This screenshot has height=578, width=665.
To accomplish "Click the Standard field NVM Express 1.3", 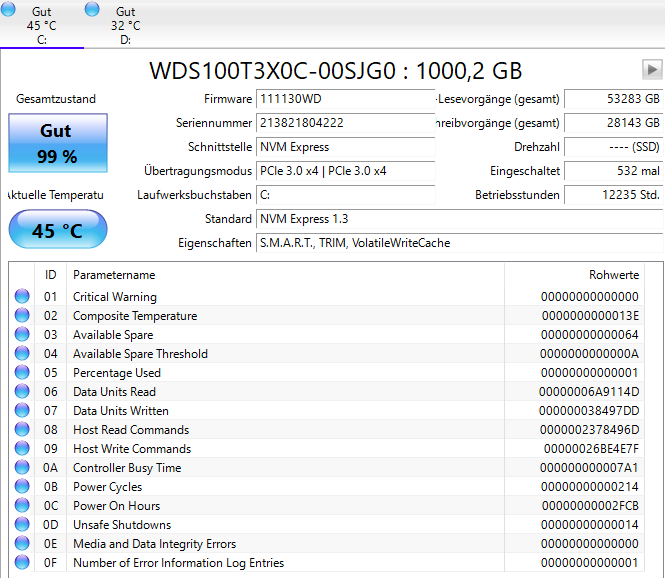I will [460, 219].
